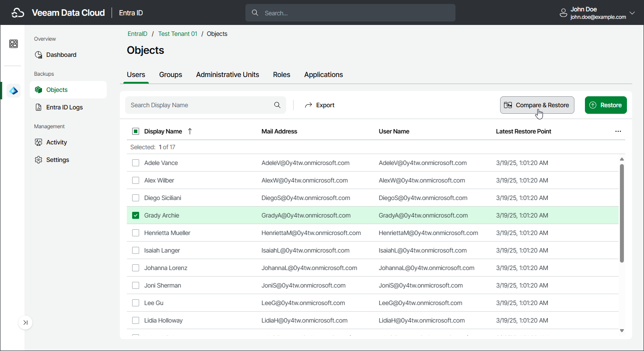Image resolution: width=644 pixels, height=351 pixels.
Task: Click mail address IsaiahL@0y4tw.onmicrosoft.com
Action: click(305, 250)
